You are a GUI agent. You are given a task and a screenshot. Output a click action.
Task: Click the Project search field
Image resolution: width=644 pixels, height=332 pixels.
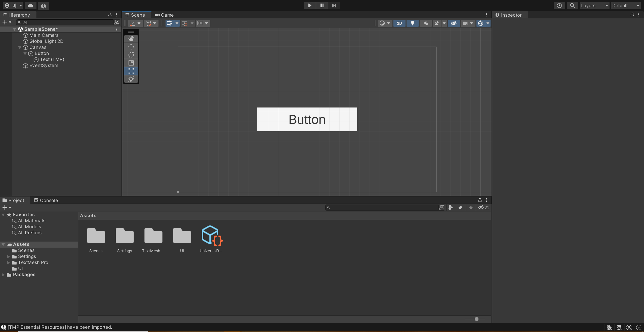[x=382, y=208]
